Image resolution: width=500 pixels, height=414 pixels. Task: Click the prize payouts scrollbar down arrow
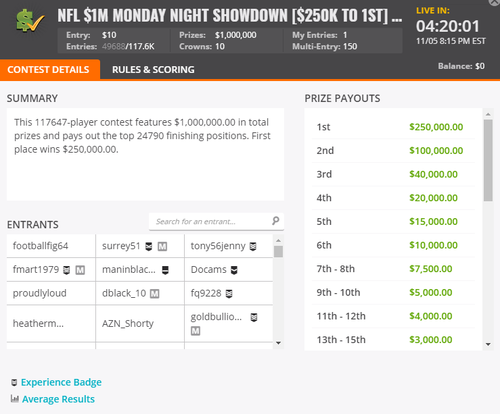488,344
